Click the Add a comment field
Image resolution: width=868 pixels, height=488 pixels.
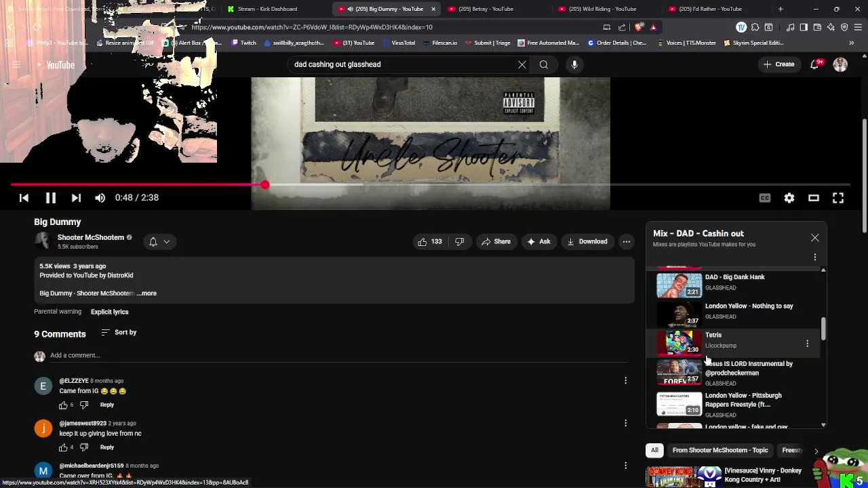(x=339, y=355)
